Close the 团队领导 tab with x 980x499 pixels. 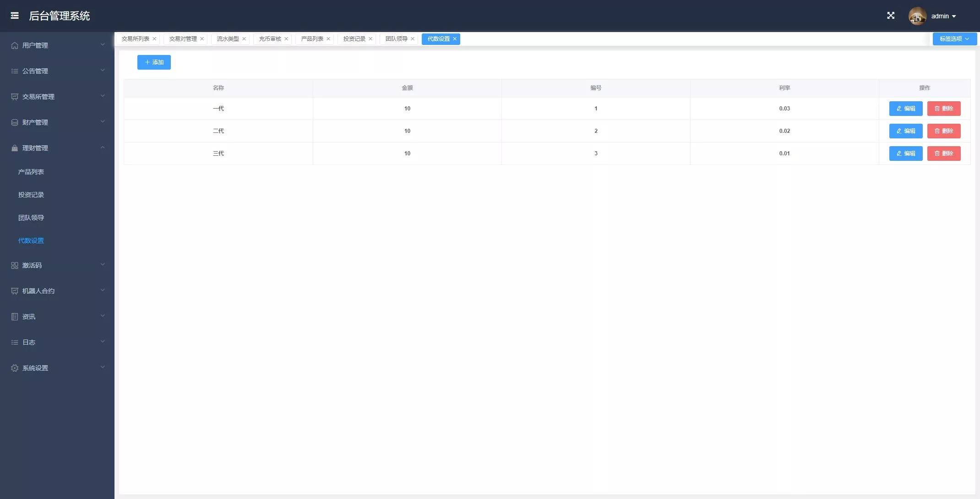pyautogui.click(x=413, y=39)
